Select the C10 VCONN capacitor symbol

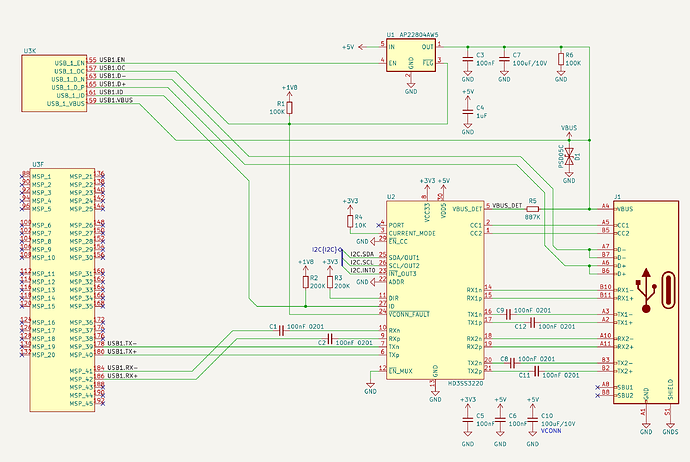tap(532, 420)
